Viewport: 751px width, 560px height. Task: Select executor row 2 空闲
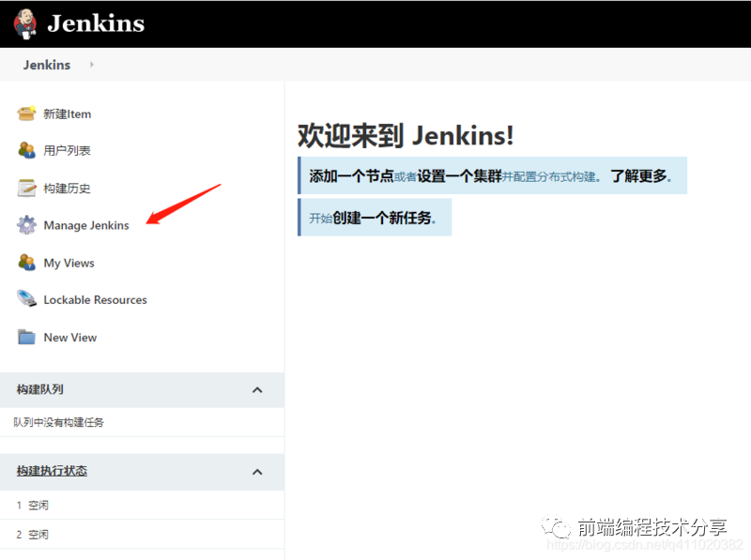pos(142,534)
